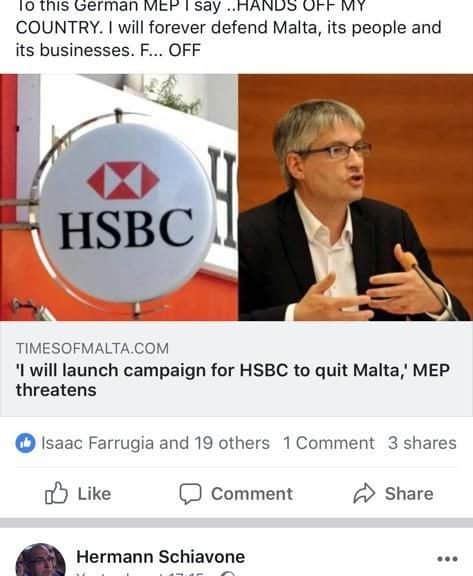Open Isaac Farrugia and 19 others reactions
Viewport: 473px width, 576px height.
[155, 443]
